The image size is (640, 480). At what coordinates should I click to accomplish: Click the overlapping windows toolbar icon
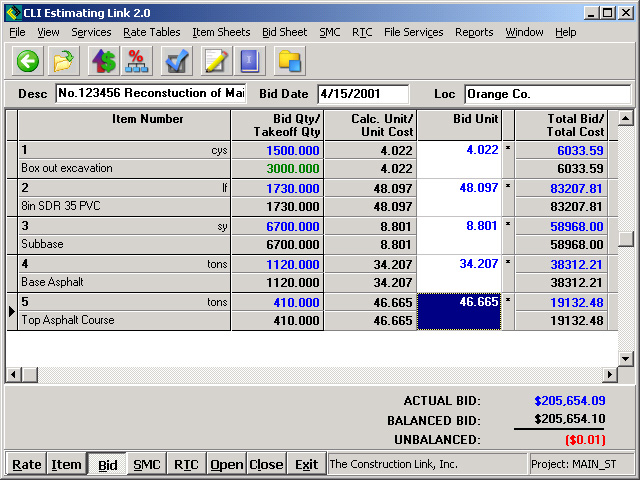click(290, 61)
